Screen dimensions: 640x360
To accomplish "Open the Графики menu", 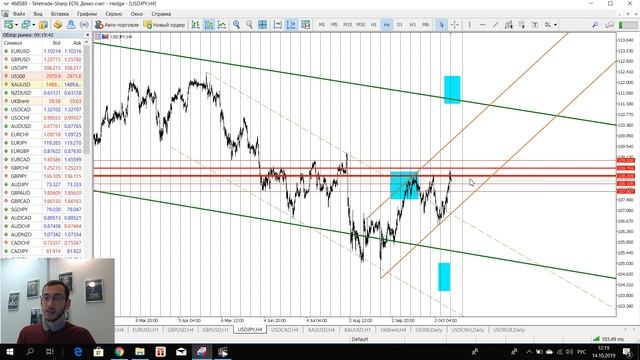I will tap(87, 14).
